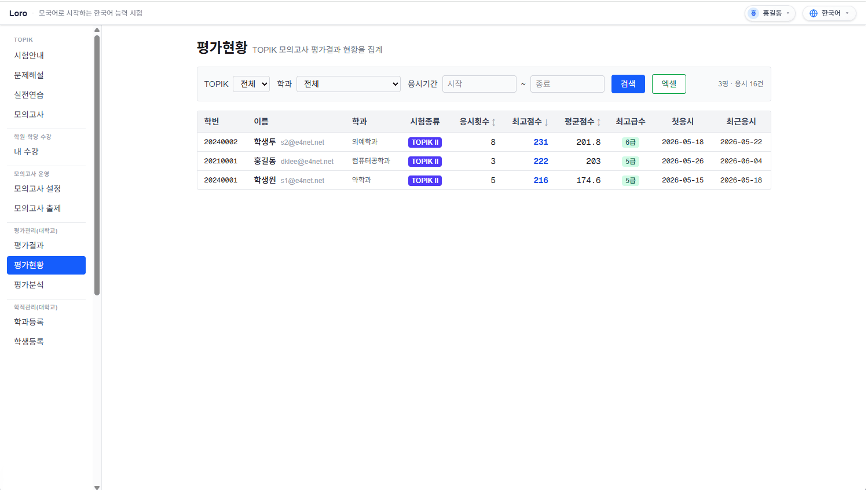
Task: Open the 한국어 language selector
Action: tap(829, 13)
